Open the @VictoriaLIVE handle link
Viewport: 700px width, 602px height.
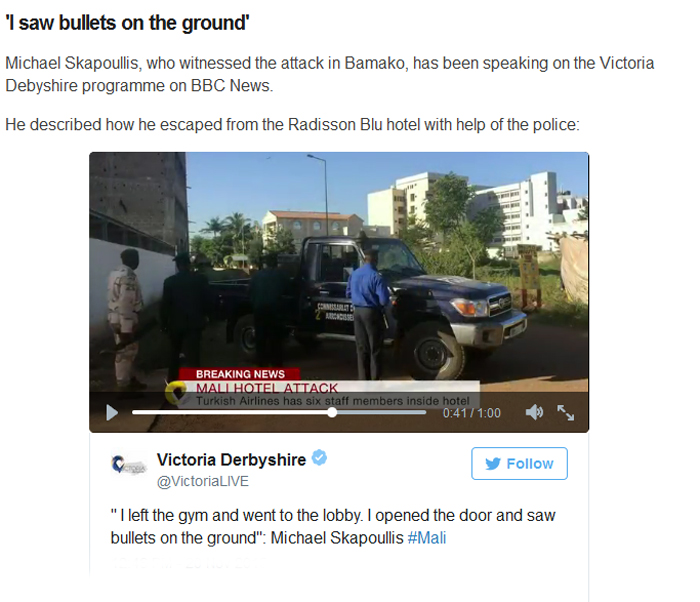click(x=202, y=481)
